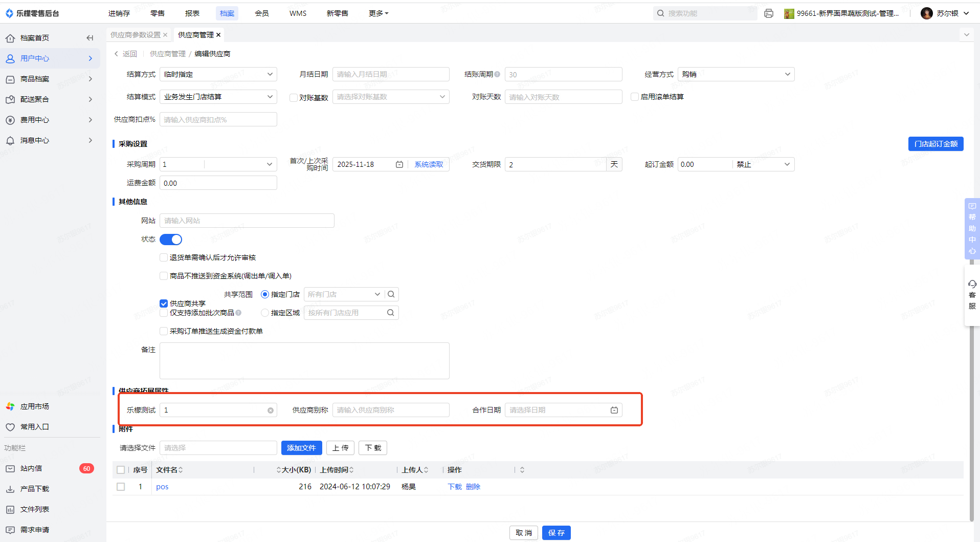Click the 费用中心 icon in sidebar
Screen dimensions: 980x542
pos(10,120)
